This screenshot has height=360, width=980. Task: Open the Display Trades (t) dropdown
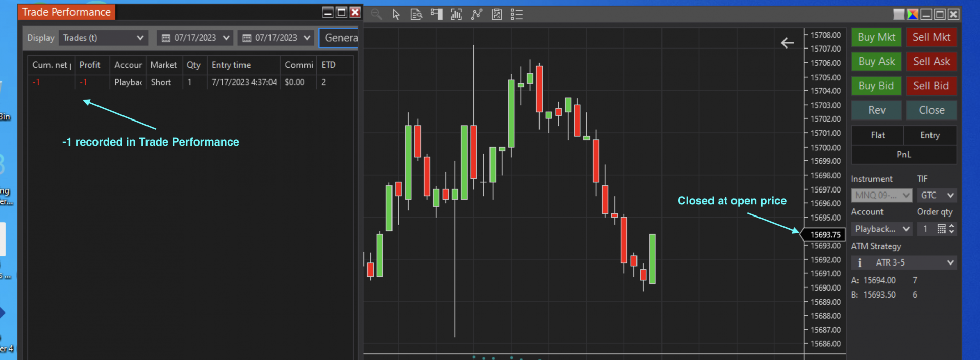point(103,38)
